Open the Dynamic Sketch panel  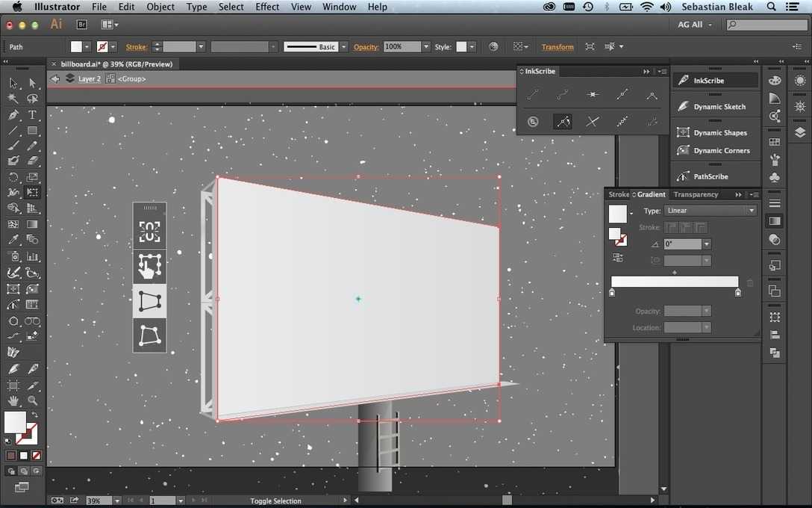[716, 106]
